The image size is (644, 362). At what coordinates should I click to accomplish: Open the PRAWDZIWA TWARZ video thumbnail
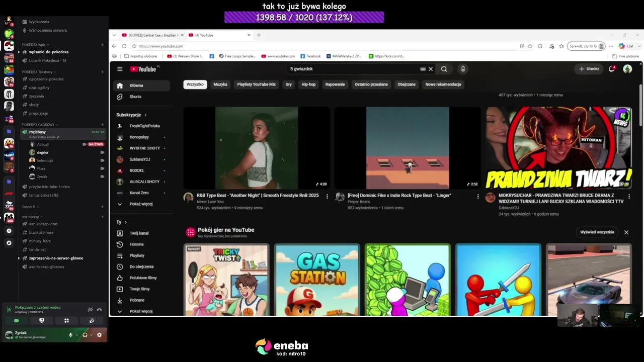click(x=559, y=148)
